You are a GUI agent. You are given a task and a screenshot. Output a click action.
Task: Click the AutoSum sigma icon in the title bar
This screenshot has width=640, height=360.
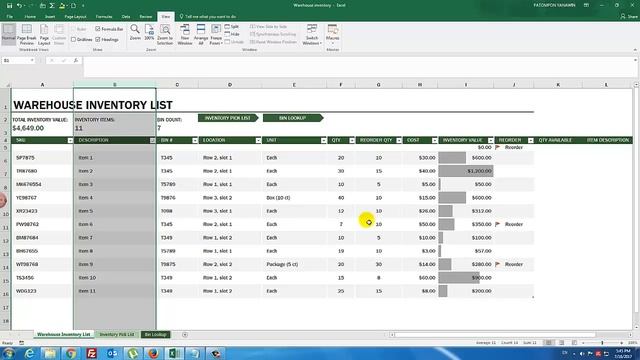(52, 5)
